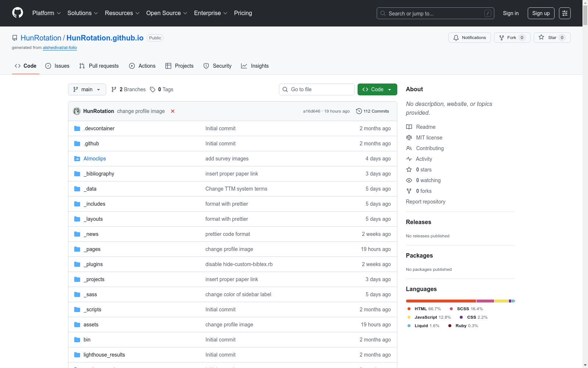Click the _scripts folder icon
The height and width of the screenshot is (368, 588).
(x=77, y=309)
